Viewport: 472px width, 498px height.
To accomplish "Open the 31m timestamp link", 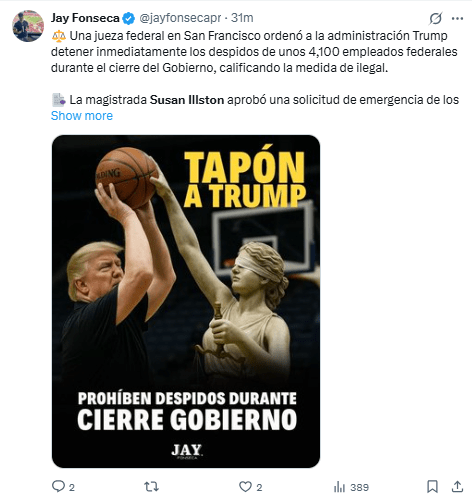I will point(242,18).
